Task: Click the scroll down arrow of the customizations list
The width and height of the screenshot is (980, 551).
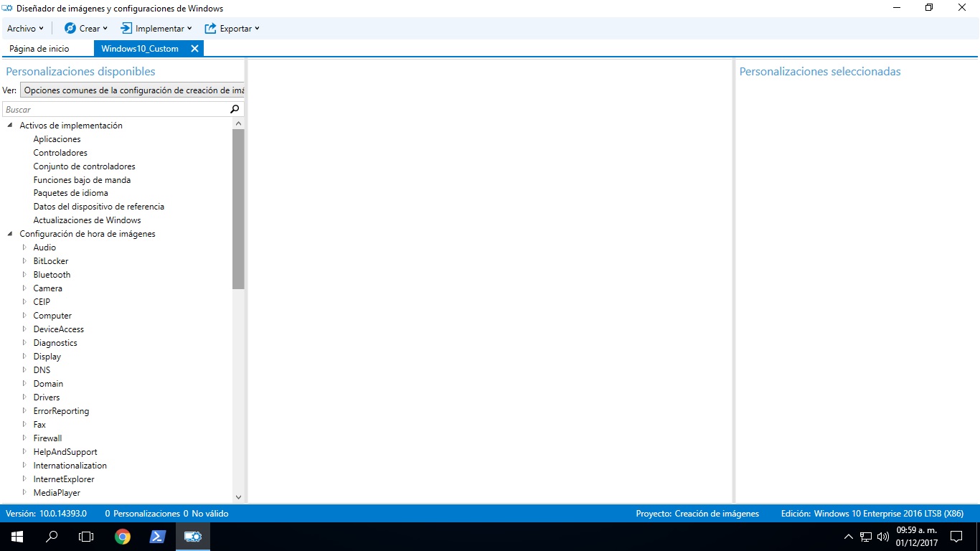Action: coord(238,496)
